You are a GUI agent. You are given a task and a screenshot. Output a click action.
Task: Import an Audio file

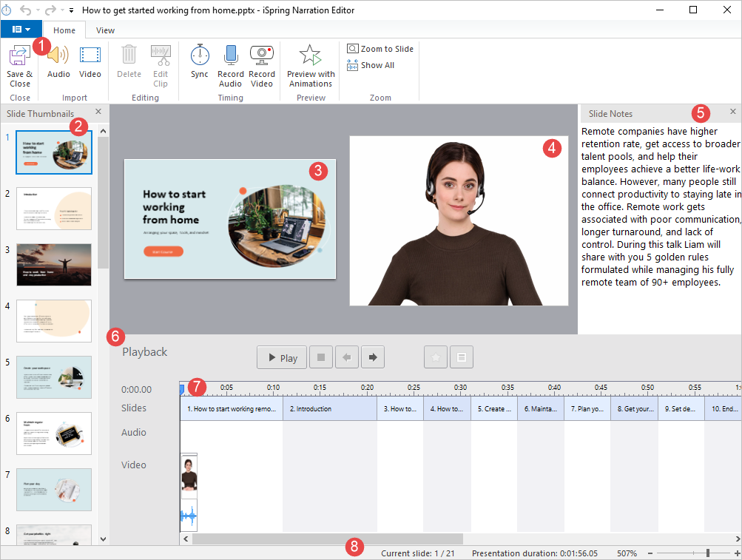point(58,56)
